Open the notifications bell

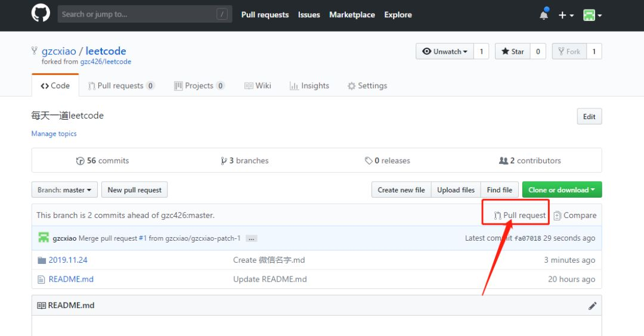544,15
